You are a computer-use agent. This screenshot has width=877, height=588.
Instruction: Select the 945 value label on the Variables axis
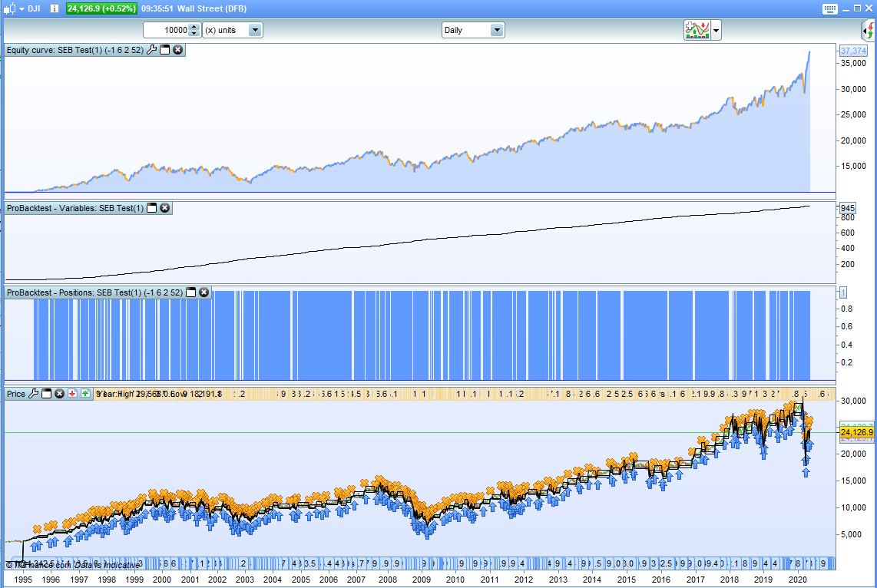click(847, 208)
